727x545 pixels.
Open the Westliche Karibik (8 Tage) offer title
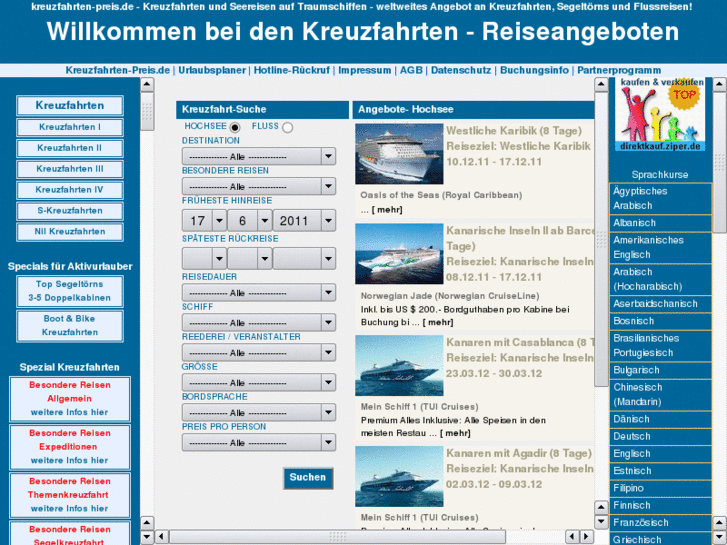(x=514, y=131)
